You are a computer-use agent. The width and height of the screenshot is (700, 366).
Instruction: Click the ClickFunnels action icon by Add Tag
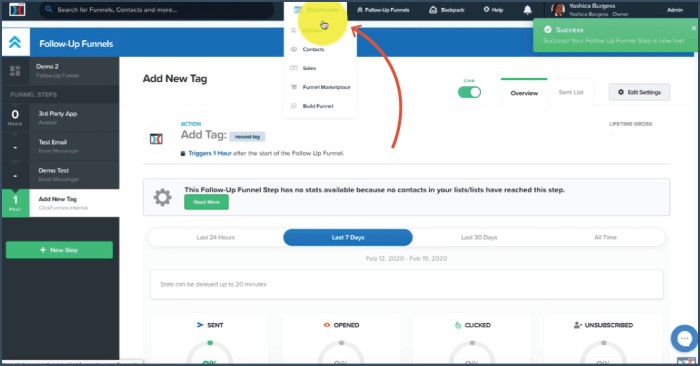(x=156, y=139)
